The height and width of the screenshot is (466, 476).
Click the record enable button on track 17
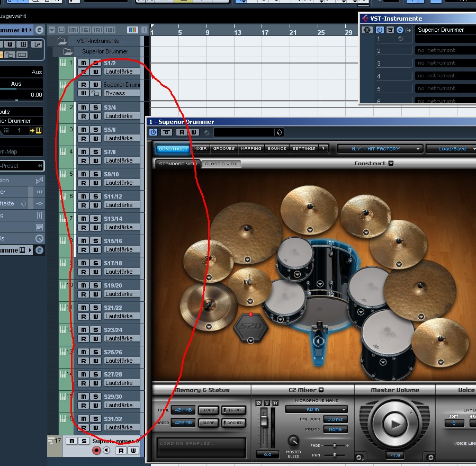pyautogui.click(x=96, y=451)
